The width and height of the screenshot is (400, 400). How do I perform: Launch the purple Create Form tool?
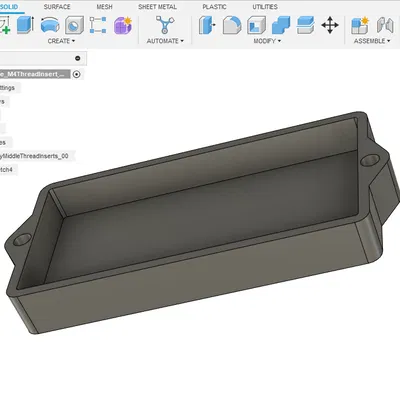[x=123, y=25]
